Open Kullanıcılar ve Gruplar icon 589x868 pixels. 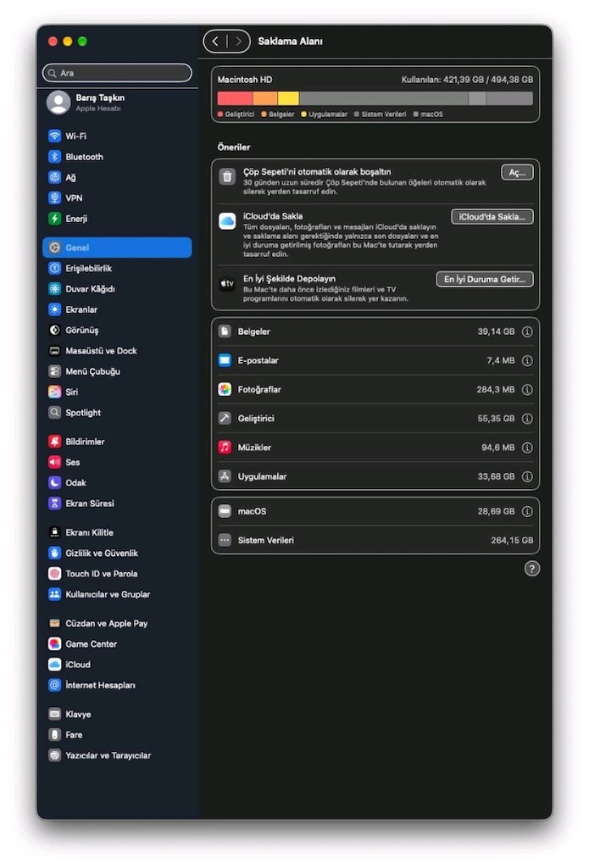[54, 594]
